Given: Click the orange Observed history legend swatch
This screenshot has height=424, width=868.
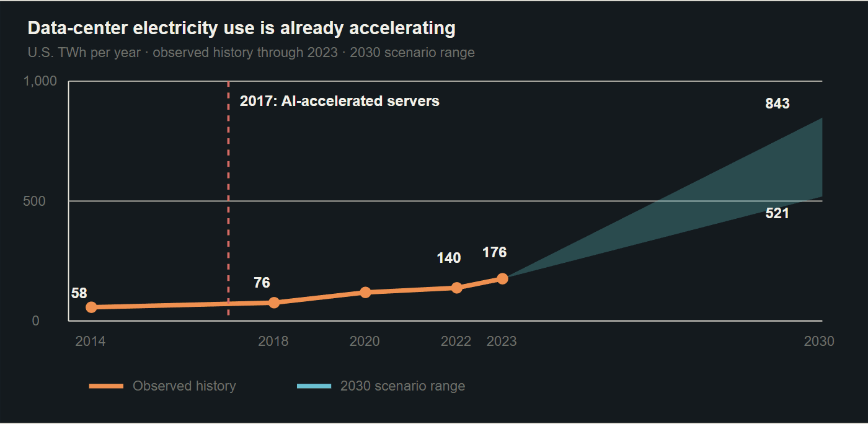Looking at the screenshot, I should [106, 386].
